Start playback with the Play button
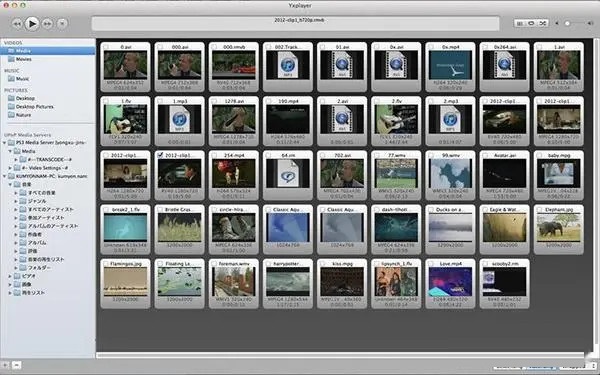 click(x=32, y=24)
